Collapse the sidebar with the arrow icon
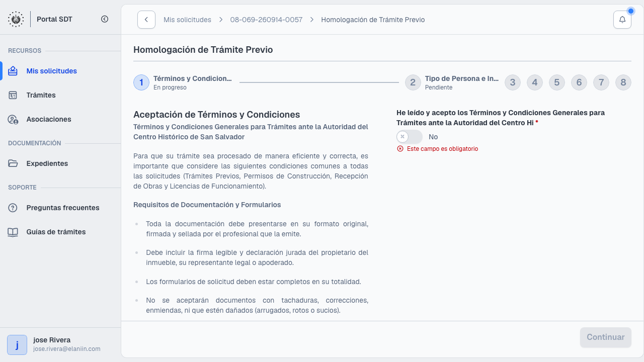Viewport: 644px width, 362px height. (105, 19)
